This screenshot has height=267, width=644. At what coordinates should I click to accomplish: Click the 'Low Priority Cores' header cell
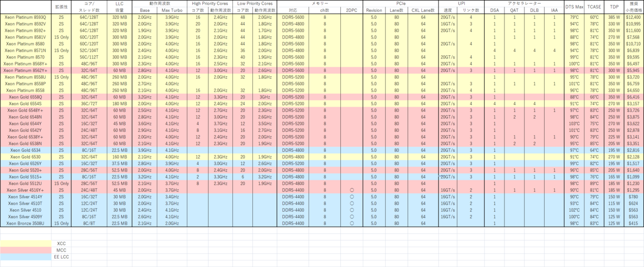[255, 3]
